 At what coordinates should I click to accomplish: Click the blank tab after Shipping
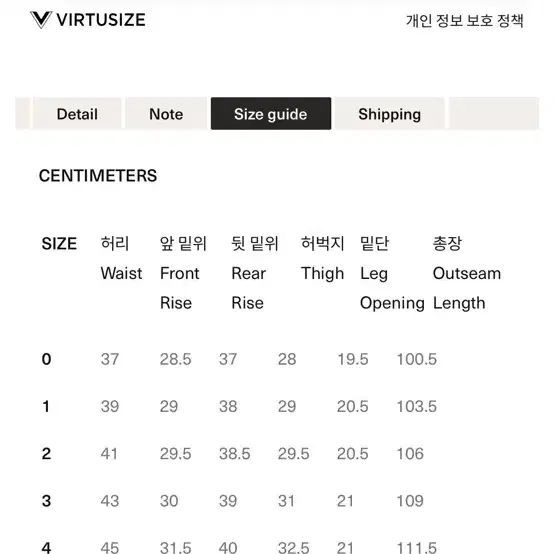[494, 114]
